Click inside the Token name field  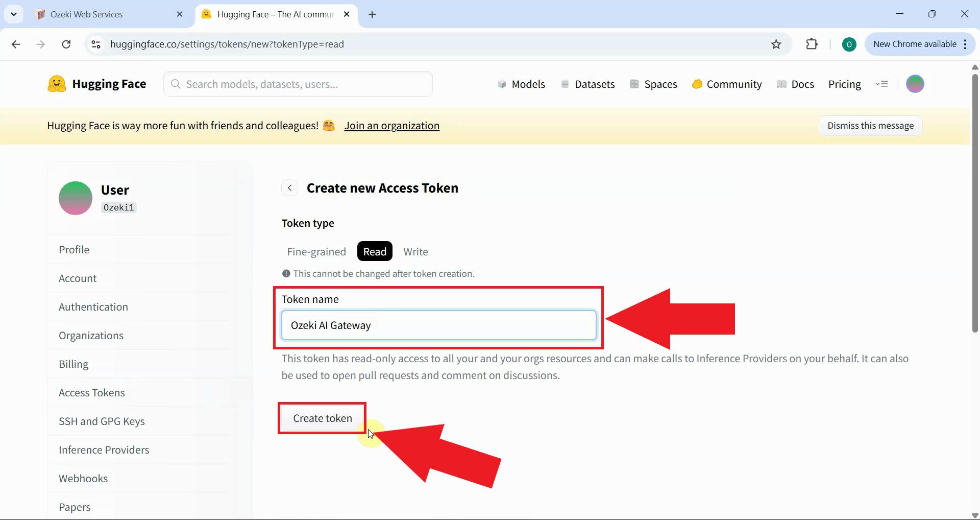438,325
